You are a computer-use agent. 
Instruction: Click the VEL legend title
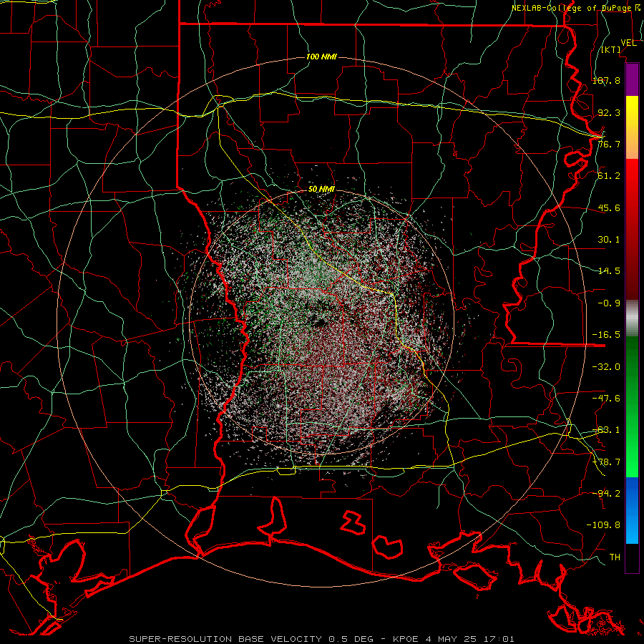click(628, 43)
